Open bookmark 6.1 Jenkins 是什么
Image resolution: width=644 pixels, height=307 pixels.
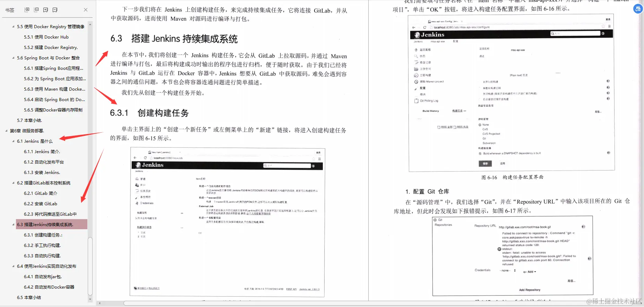point(35,141)
